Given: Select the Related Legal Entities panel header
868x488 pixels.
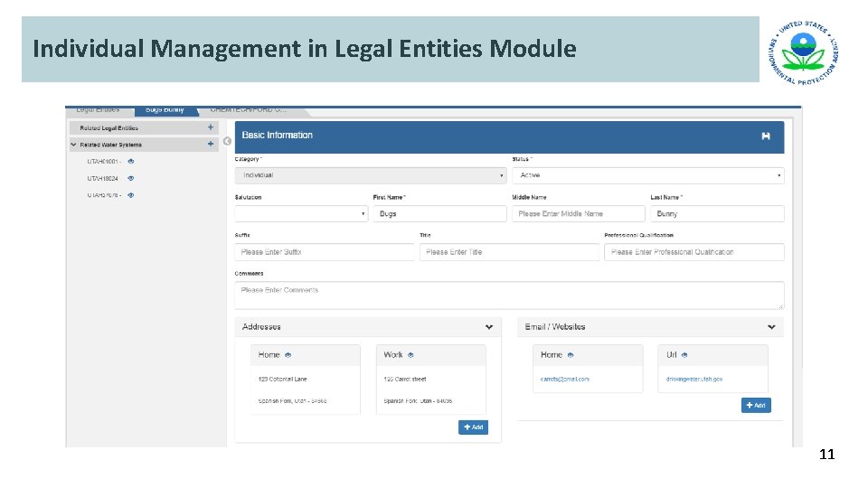Looking at the screenshot, I should (x=144, y=127).
